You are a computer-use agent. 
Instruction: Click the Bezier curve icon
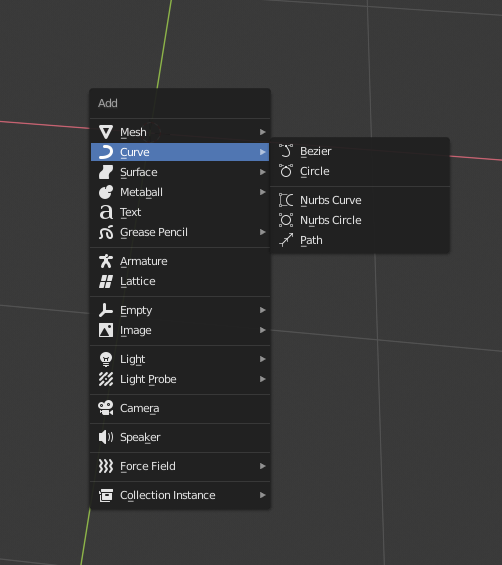tap(286, 151)
